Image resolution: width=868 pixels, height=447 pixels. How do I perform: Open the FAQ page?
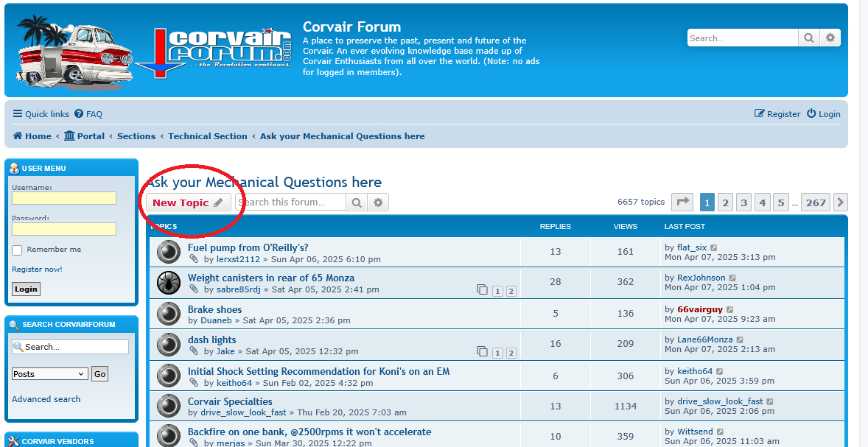click(x=88, y=114)
